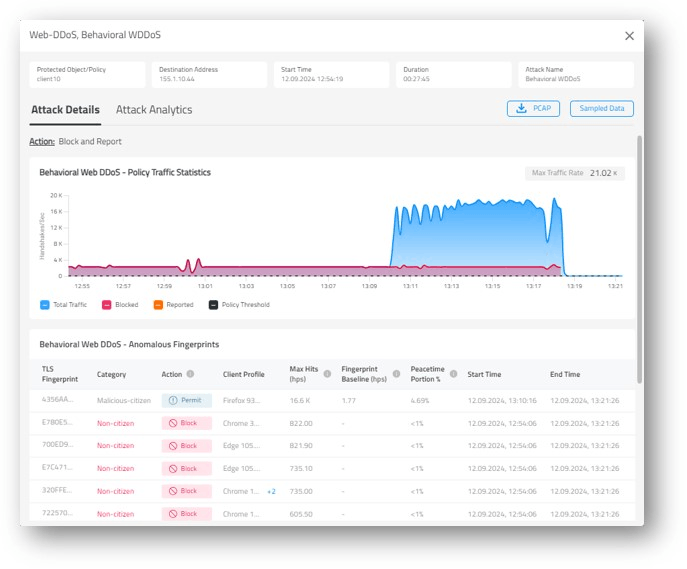Click Block badge in E7C471 row

[187, 469]
